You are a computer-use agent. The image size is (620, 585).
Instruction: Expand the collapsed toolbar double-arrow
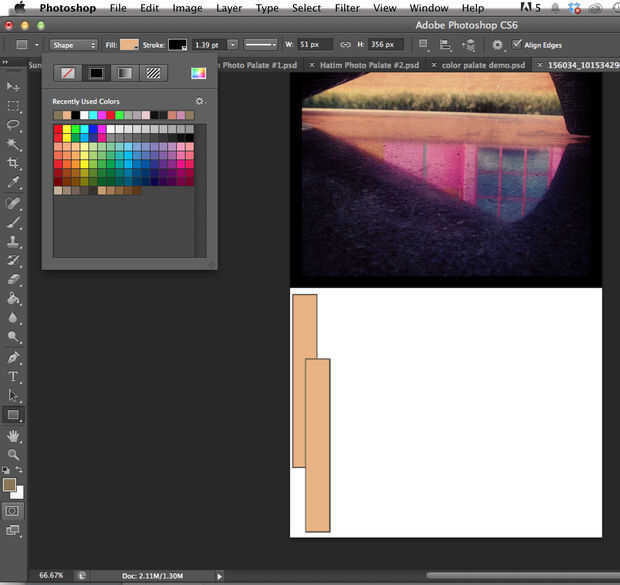pyautogui.click(x=5, y=62)
